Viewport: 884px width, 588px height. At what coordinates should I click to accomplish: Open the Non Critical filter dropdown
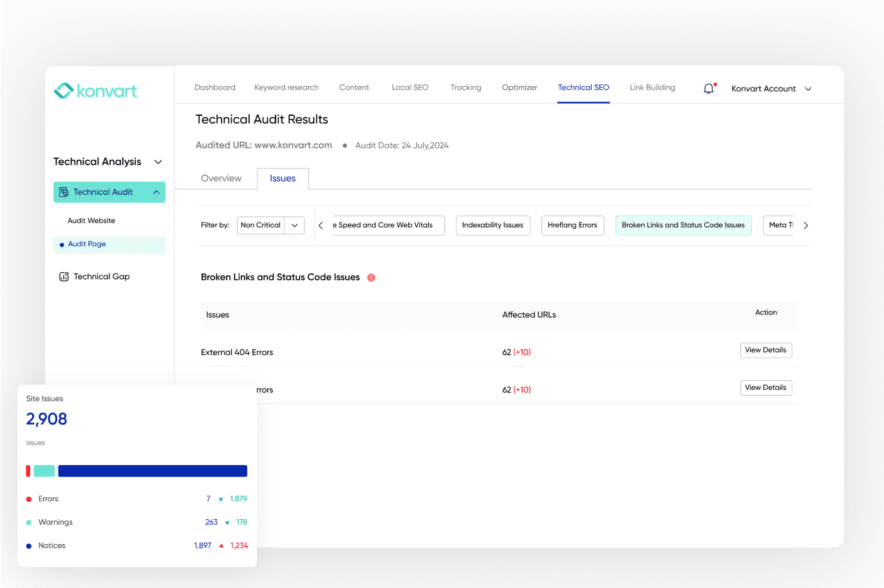(x=294, y=225)
